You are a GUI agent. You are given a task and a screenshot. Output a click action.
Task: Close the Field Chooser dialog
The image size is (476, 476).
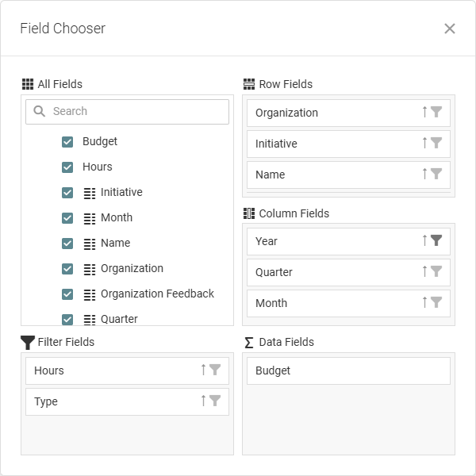point(450,29)
